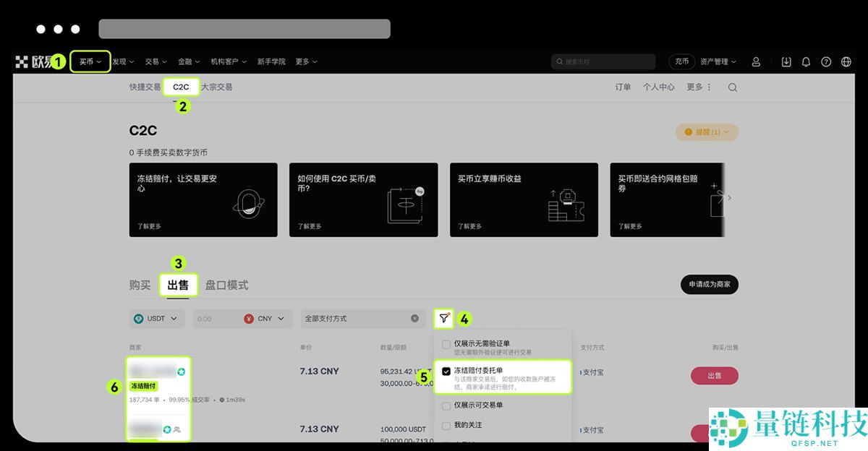
Task: Click the 出售 button on the first listing
Action: [715, 375]
